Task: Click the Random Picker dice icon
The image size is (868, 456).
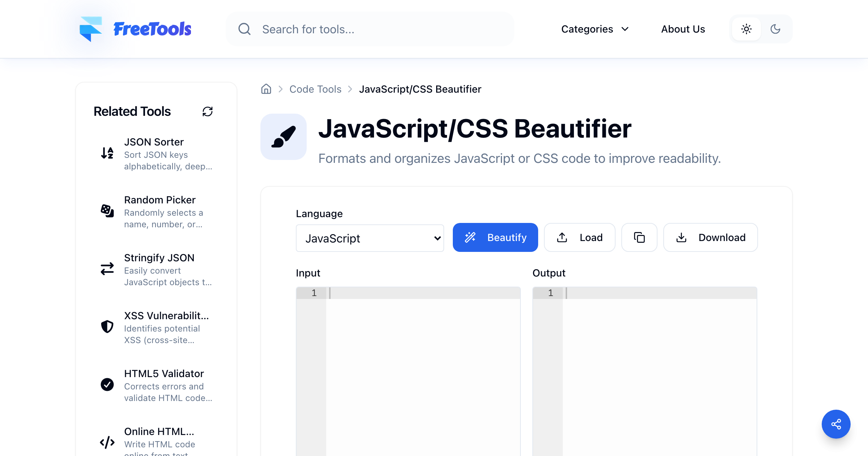Action: coord(107,211)
